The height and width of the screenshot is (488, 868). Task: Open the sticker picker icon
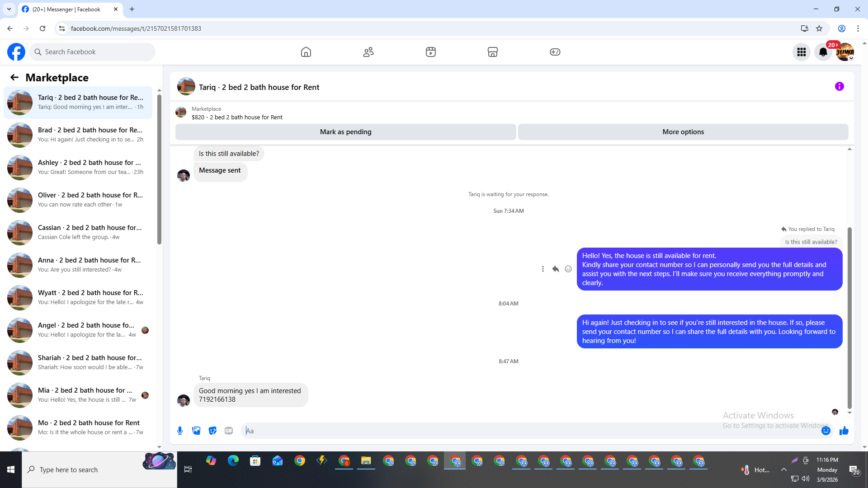coord(212,431)
